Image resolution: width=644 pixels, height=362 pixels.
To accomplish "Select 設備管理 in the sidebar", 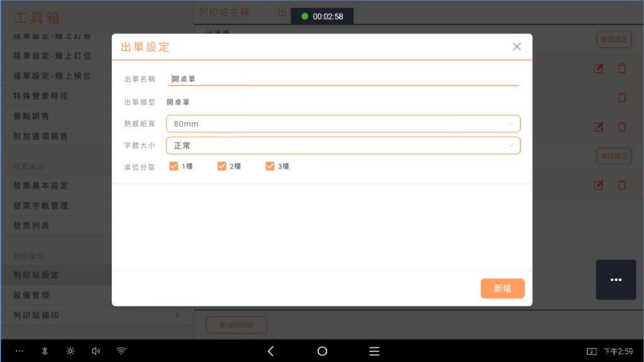I will [x=31, y=295].
